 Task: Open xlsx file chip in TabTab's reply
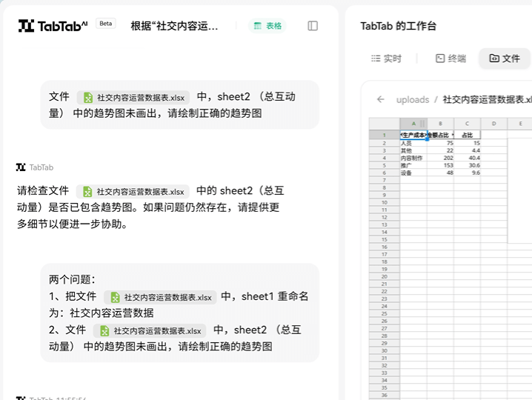[133, 191]
